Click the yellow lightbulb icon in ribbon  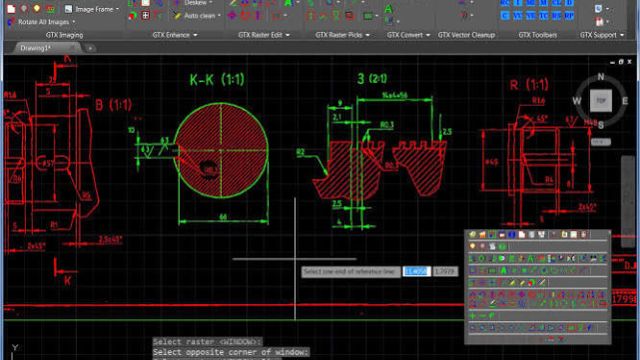[37, 9]
